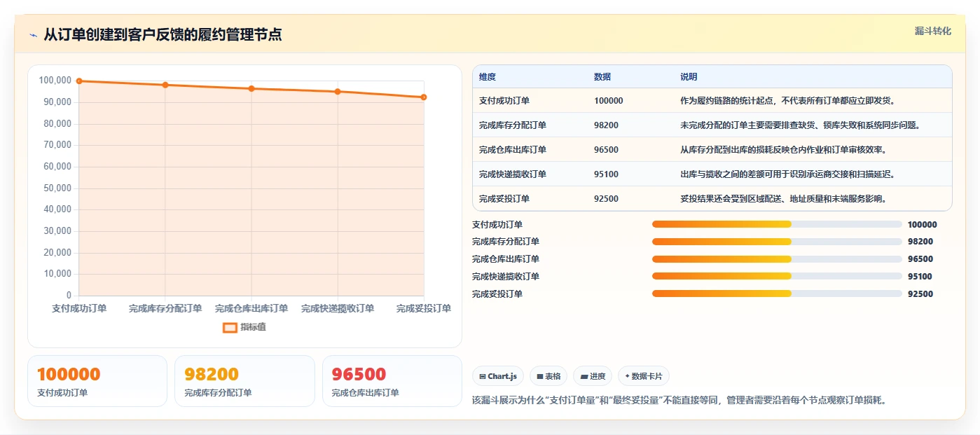Click description starting 出库与揽收之间的差额

787,174
